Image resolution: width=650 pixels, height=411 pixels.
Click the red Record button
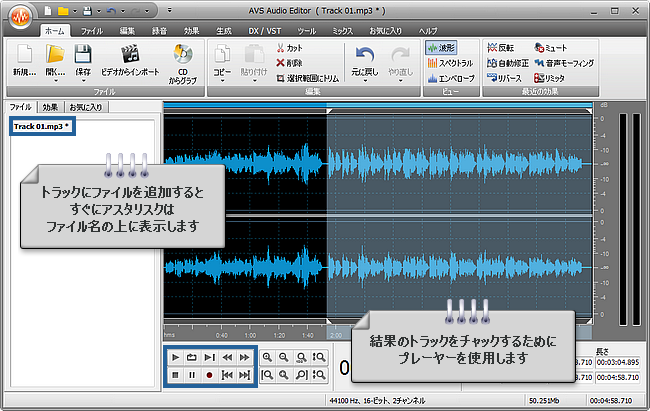click(x=209, y=374)
